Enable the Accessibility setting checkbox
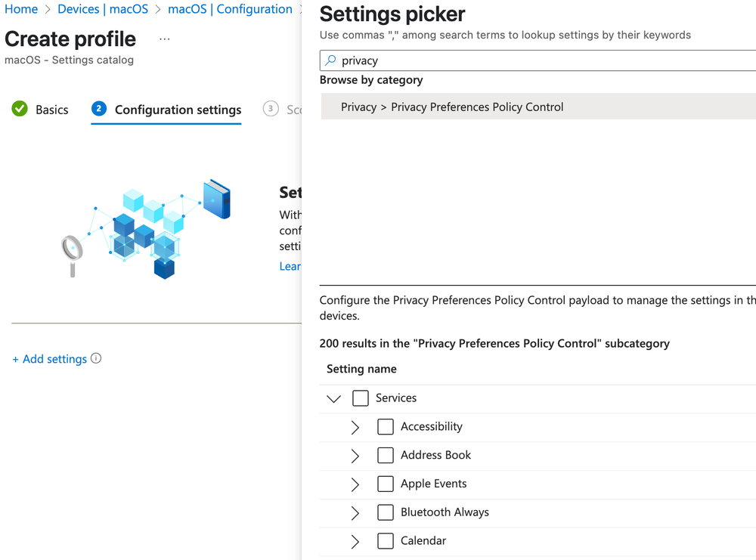This screenshot has height=560, width=756. pos(386,426)
